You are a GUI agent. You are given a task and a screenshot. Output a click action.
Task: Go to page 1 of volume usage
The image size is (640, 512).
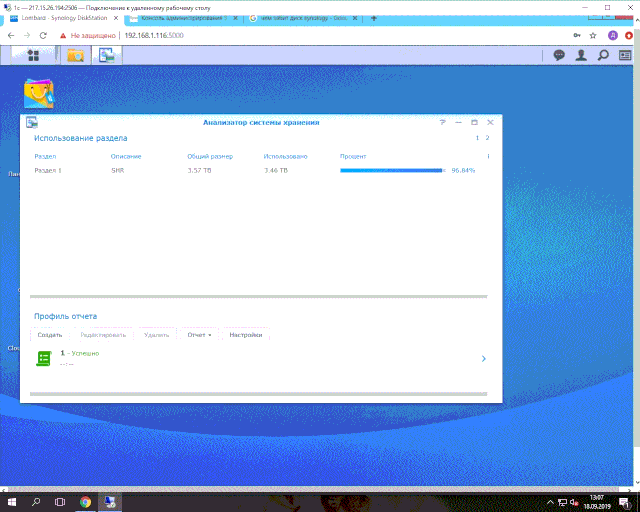click(x=477, y=138)
